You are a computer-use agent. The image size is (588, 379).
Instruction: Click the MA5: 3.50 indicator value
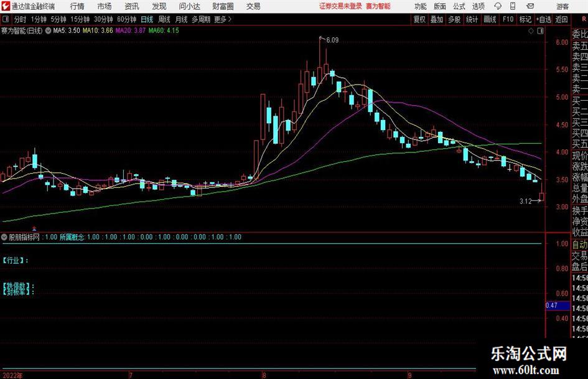pyautogui.click(x=67, y=30)
